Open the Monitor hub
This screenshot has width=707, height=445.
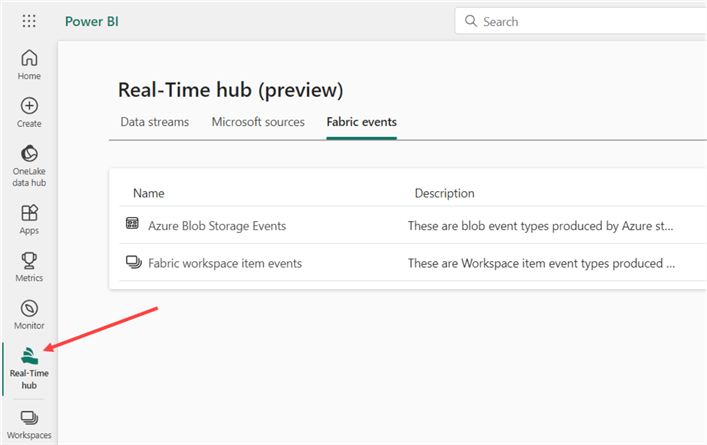(x=29, y=315)
